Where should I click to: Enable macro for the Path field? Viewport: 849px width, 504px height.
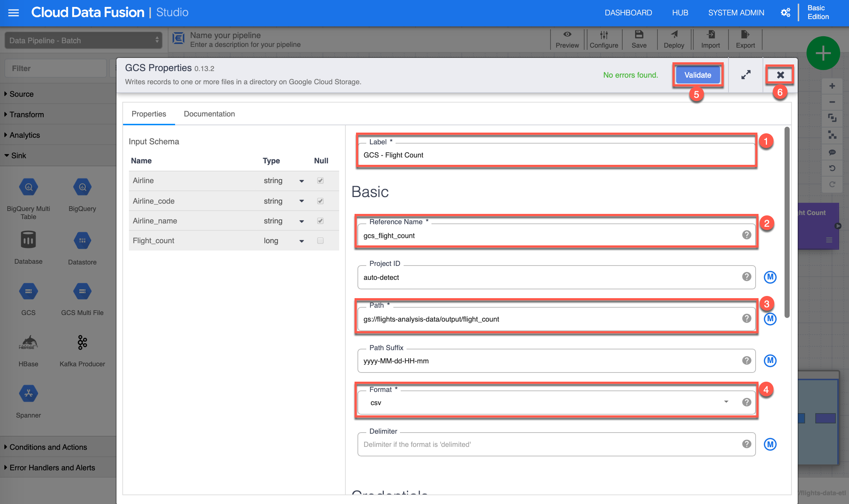(770, 319)
